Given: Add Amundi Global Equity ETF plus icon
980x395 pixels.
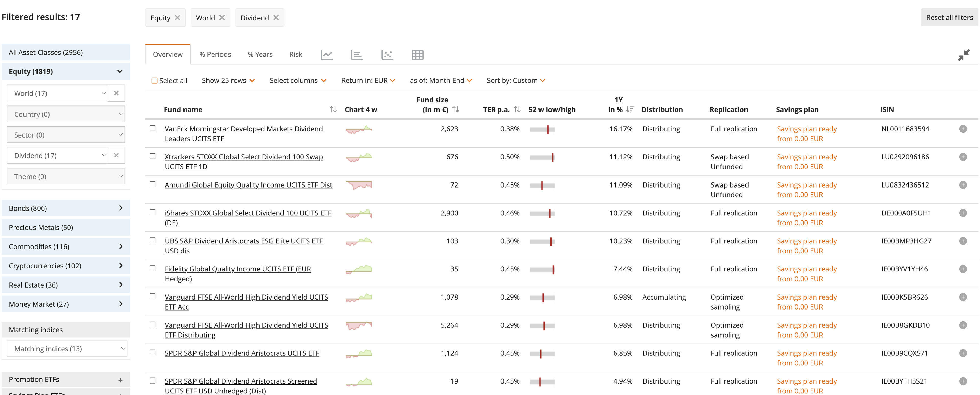Looking at the screenshot, I should pos(963,185).
